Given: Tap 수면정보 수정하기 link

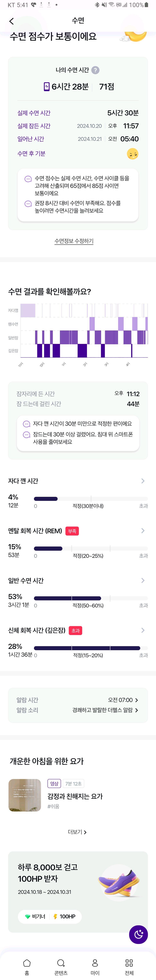Looking at the screenshot, I should (74, 241).
